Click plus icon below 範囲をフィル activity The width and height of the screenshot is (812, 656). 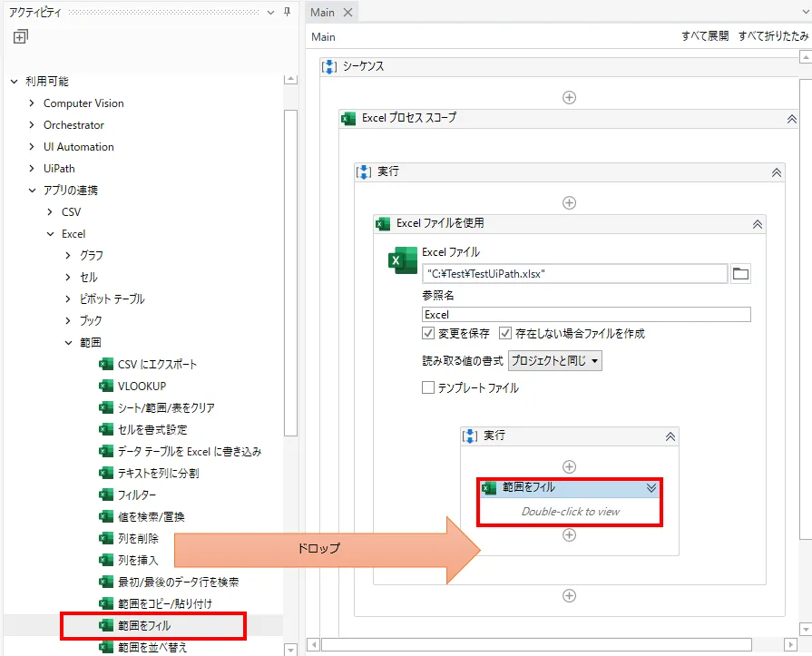tap(569, 535)
